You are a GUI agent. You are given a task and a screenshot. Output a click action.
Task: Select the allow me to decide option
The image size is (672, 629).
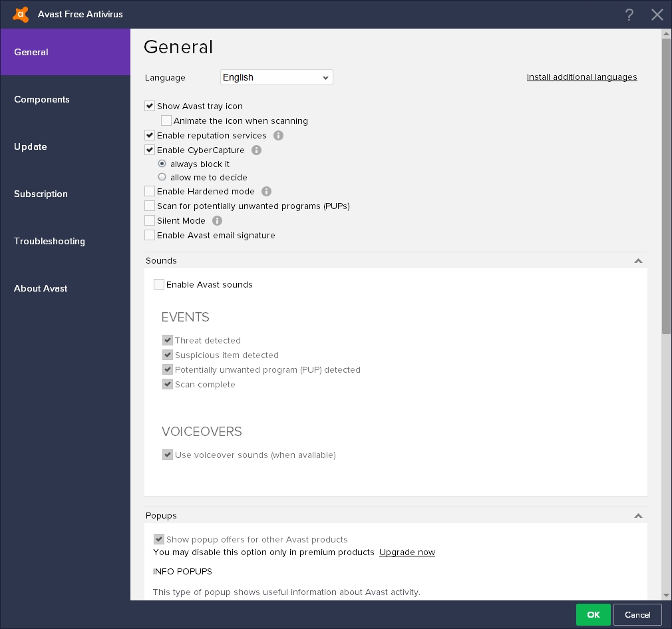tap(162, 176)
